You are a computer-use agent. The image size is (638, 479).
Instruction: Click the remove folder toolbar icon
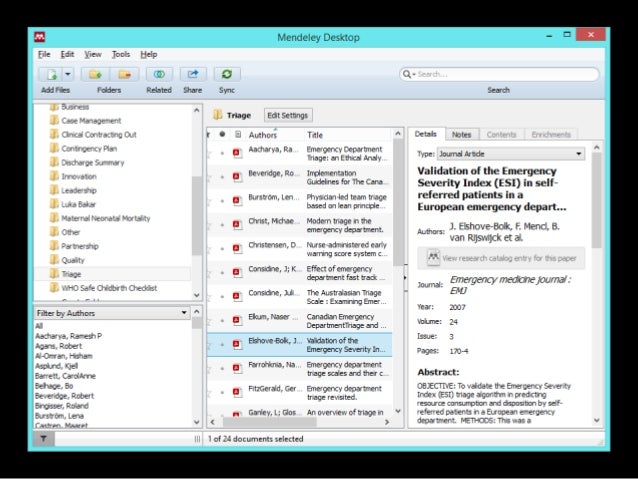(x=124, y=74)
